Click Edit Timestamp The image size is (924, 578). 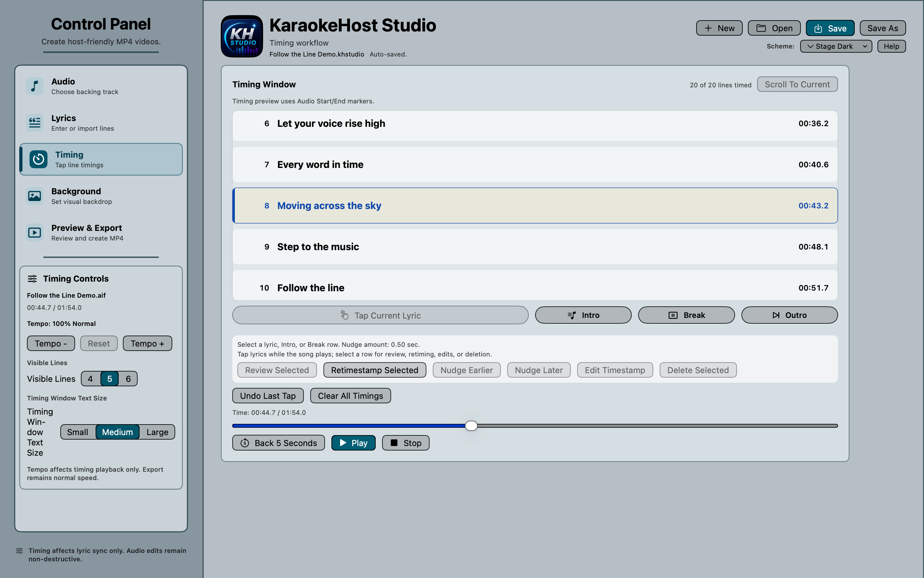click(x=615, y=370)
